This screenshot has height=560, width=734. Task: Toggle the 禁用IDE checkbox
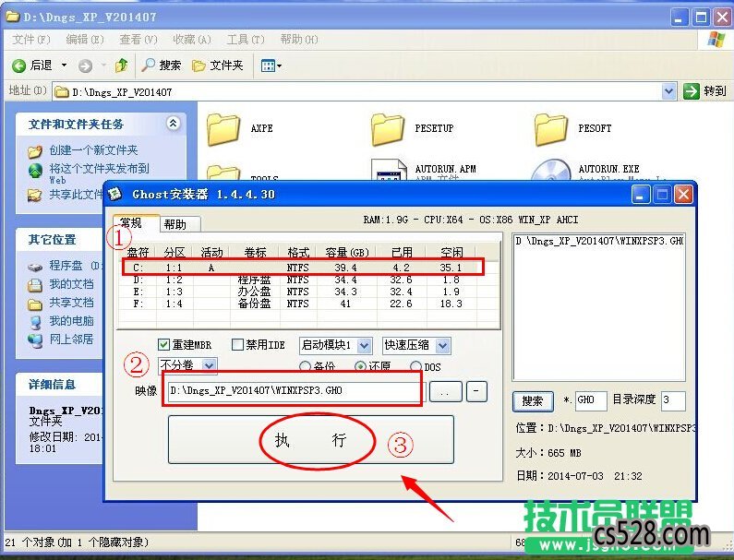point(237,345)
